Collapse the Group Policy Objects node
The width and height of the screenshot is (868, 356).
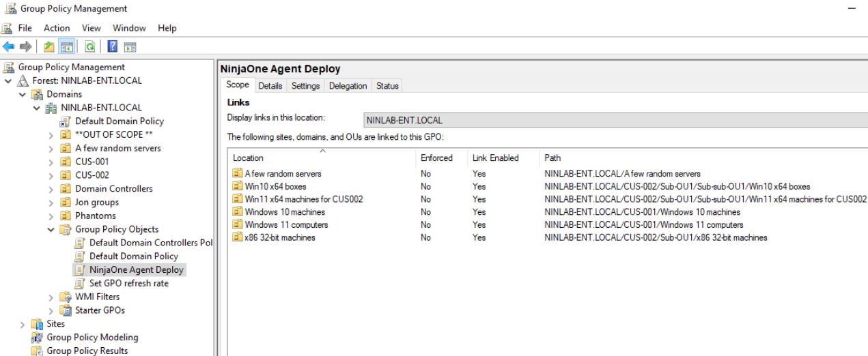click(x=51, y=230)
